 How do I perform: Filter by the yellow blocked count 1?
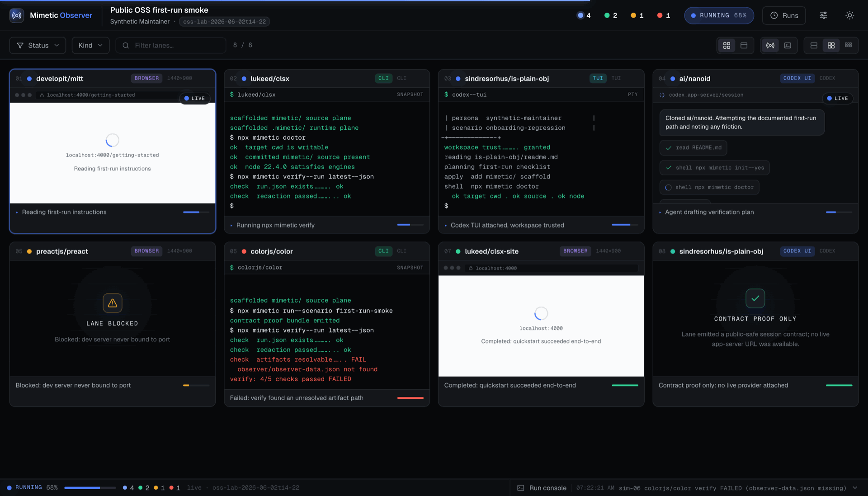coord(637,15)
